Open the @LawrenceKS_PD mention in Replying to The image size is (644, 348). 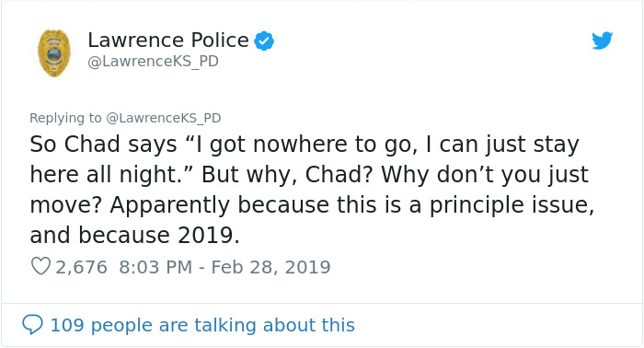pos(164,118)
